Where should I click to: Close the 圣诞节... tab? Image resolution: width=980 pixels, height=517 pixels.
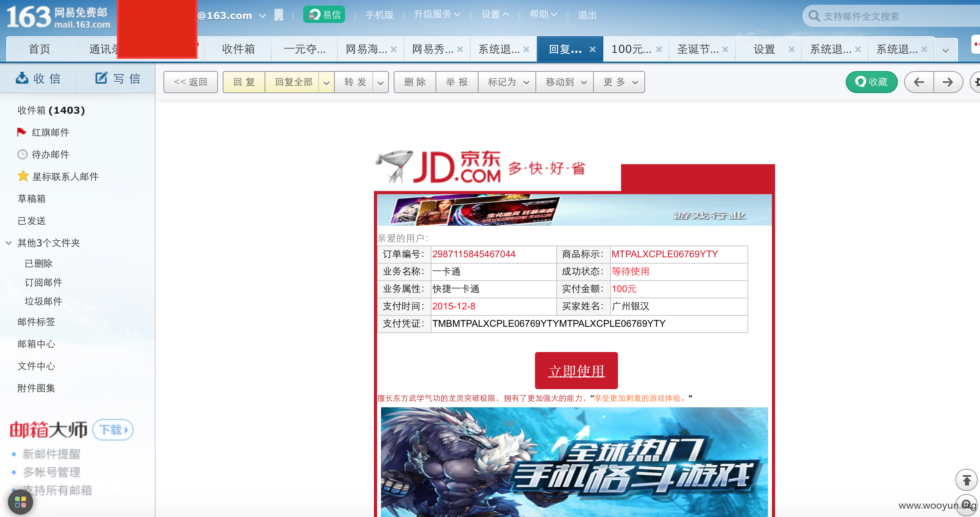point(725,49)
